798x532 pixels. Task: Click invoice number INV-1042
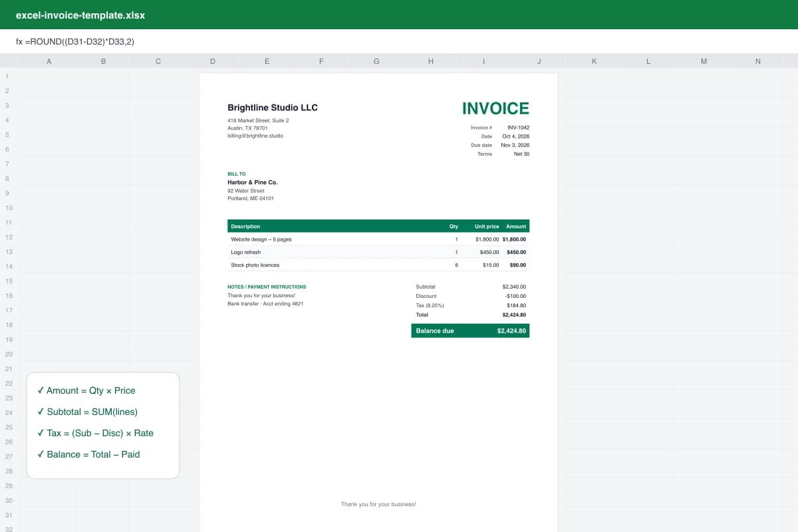coord(519,127)
